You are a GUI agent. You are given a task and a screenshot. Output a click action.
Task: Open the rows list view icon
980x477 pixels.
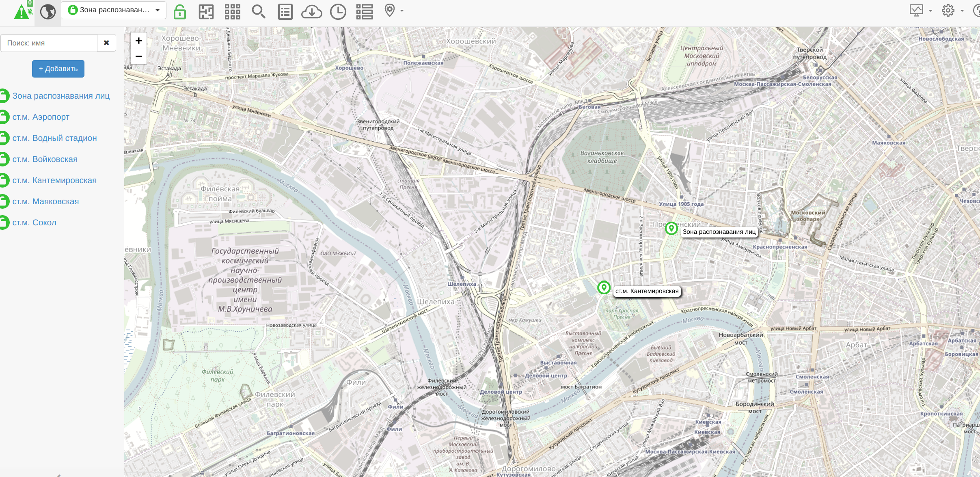click(x=365, y=12)
